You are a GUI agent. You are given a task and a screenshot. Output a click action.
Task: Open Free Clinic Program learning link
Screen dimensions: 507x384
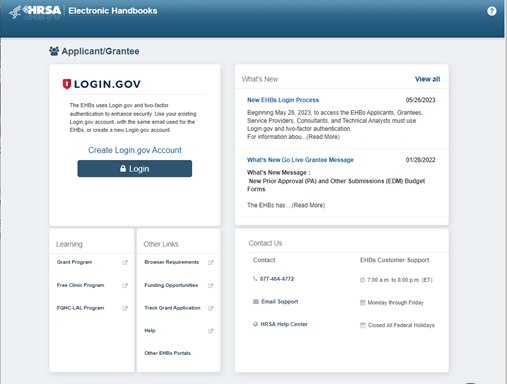[80, 285]
